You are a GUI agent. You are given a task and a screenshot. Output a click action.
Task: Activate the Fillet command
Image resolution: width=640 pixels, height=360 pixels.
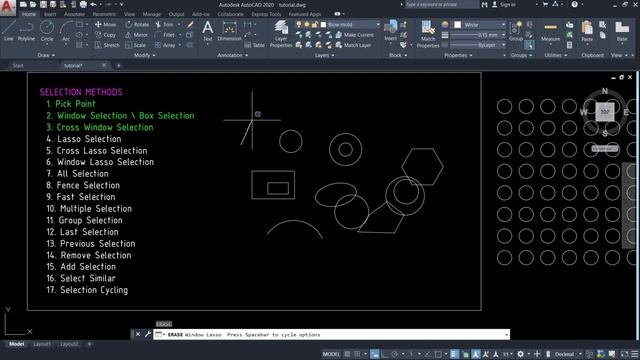tap(165, 35)
